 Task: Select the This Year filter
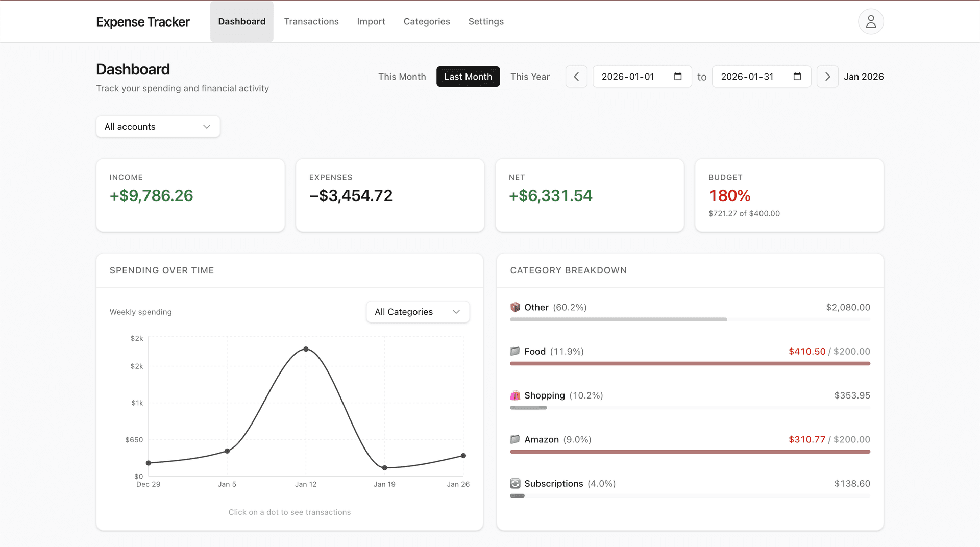point(530,77)
